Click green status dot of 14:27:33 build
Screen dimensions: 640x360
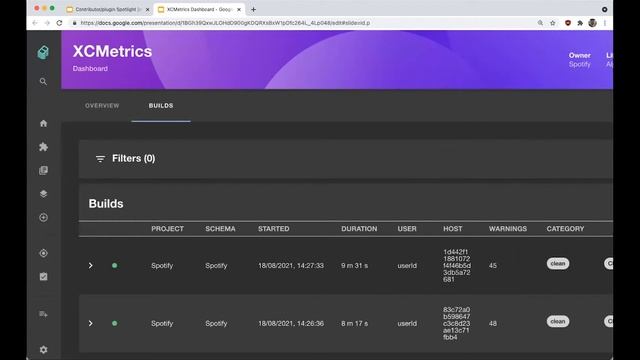click(115, 266)
